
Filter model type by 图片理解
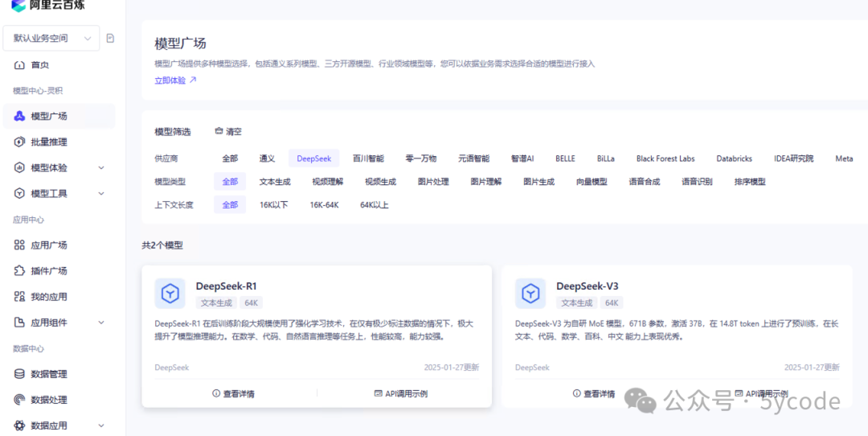tap(486, 182)
